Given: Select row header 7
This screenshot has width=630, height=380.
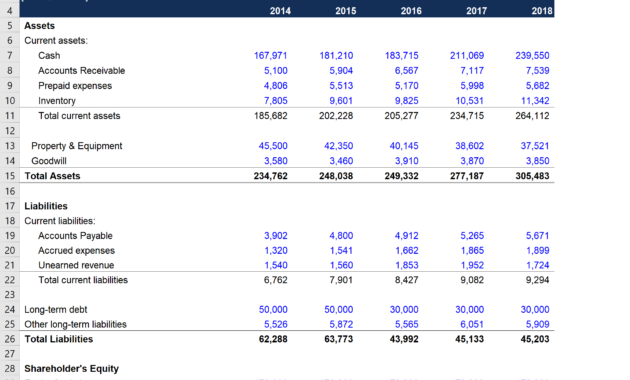Looking at the screenshot, I should 10,55.
